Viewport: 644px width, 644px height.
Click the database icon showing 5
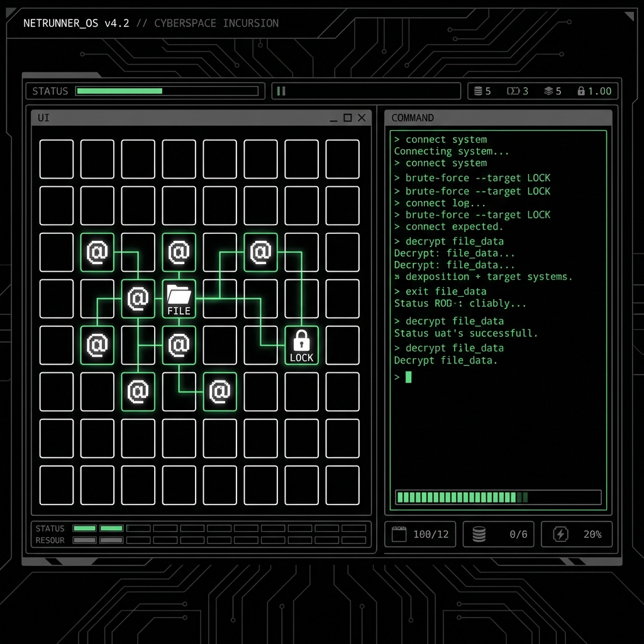click(478, 91)
